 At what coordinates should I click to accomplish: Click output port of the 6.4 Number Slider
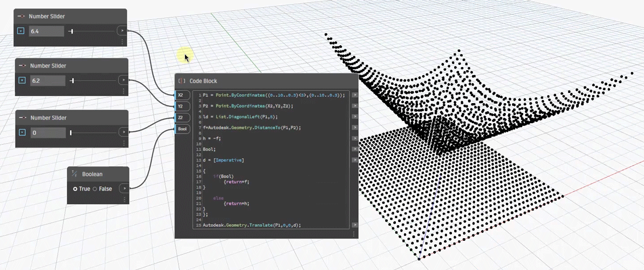pos(121,31)
